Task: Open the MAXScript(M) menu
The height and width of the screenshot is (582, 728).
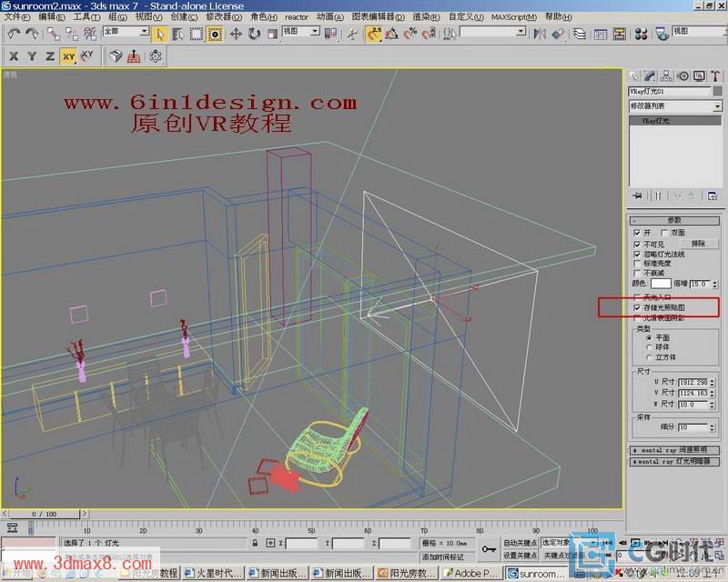Action: tap(514, 17)
